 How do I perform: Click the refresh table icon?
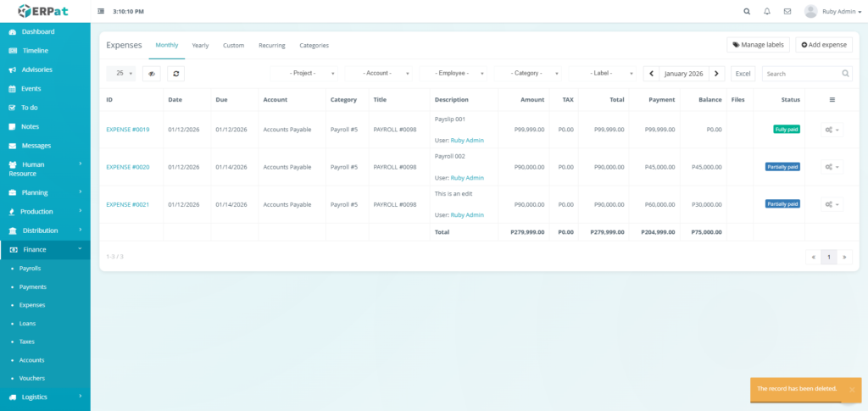(x=175, y=74)
